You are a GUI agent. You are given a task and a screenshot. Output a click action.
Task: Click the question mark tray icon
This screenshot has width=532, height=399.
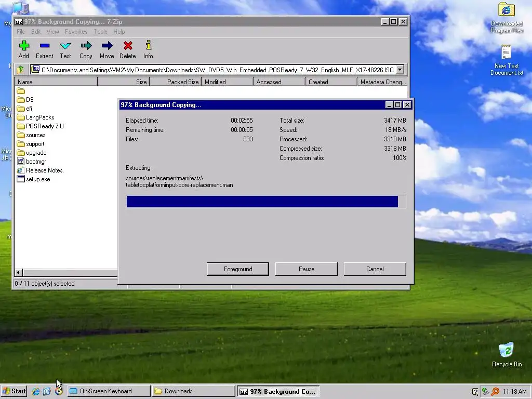[475, 391]
